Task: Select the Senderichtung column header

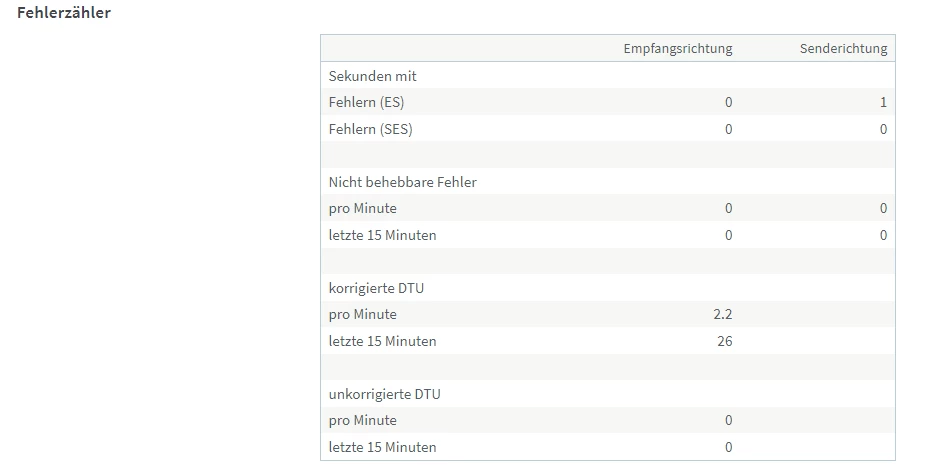Action: point(842,49)
